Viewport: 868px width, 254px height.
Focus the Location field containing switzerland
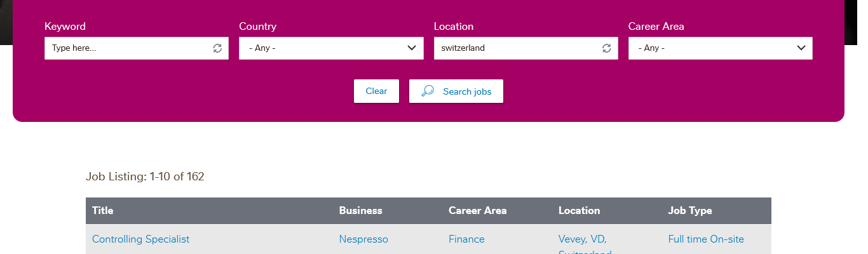click(515, 48)
